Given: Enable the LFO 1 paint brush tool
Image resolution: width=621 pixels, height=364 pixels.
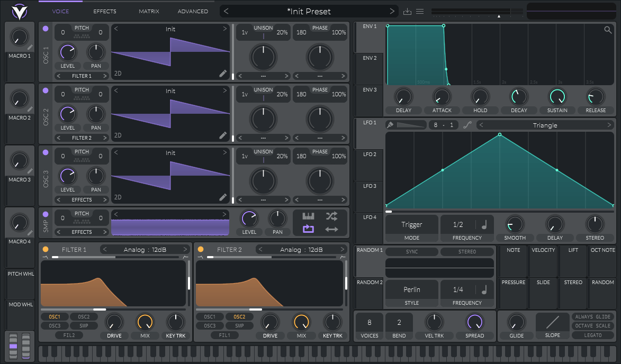Looking at the screenshot, I should [390, 125].
